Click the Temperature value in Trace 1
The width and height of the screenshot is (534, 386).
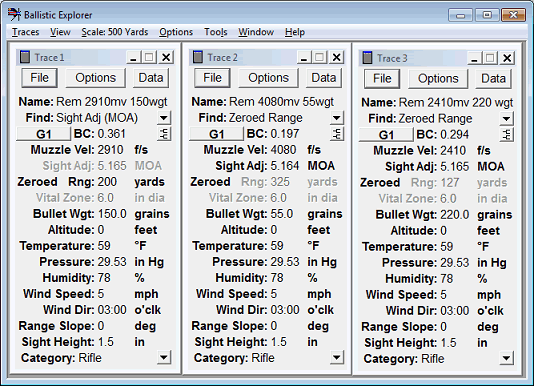point(104,246)
